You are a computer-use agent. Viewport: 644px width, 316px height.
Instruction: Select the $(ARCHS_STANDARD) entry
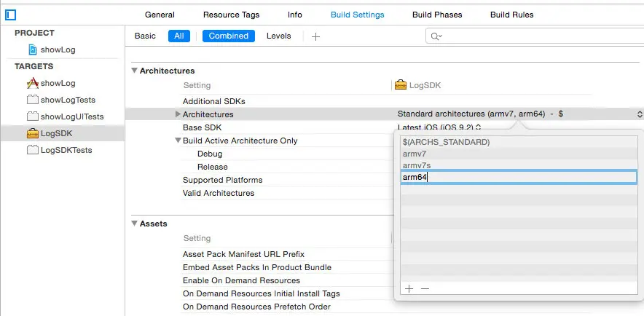point(446,142)
